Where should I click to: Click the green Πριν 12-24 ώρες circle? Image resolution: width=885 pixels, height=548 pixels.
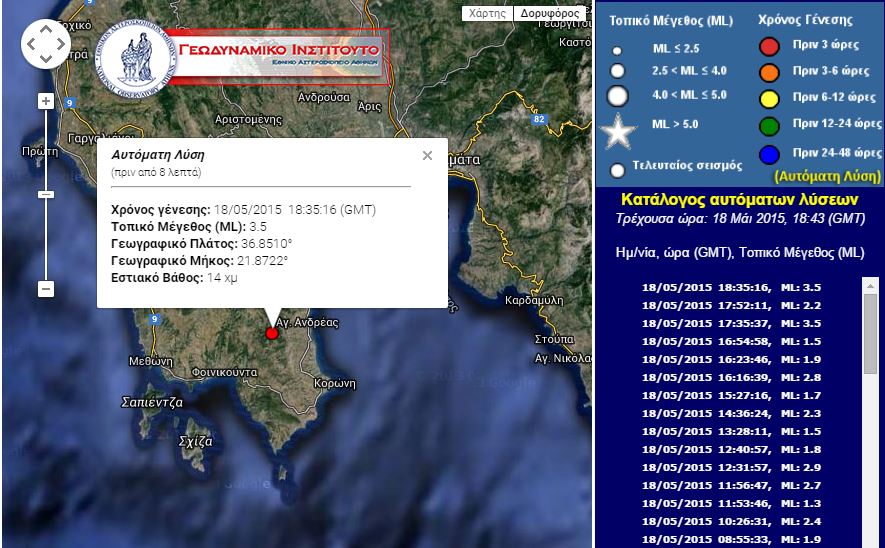tap(769, 124)
